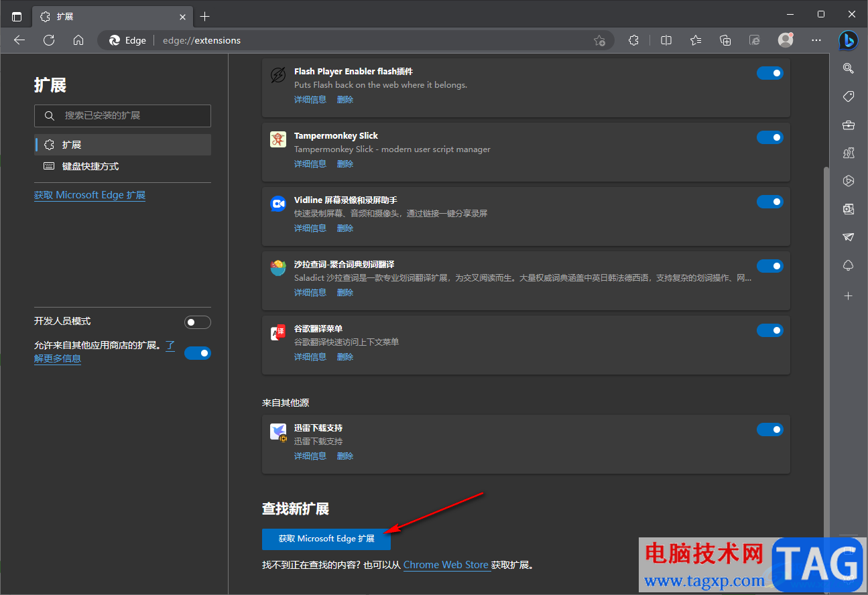The height and width of the screenshot is (595, 868).
Task: Reload the page with the refresh icon
Action: (49, 40)
